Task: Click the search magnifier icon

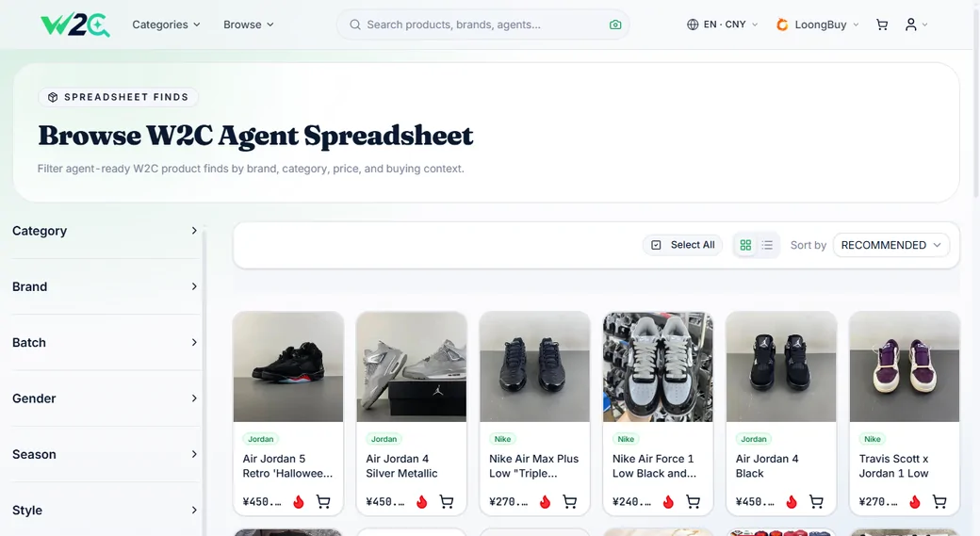Action: tap(355, 24)
